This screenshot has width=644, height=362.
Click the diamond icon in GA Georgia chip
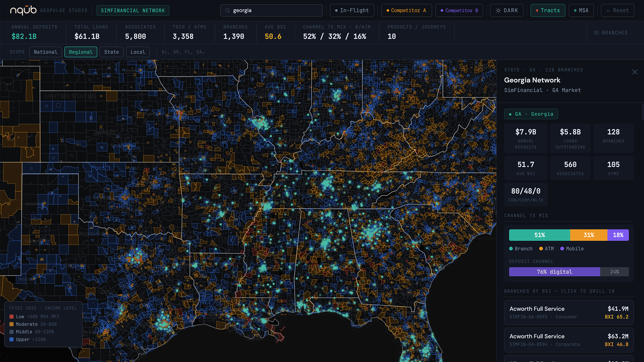[x=510, y=114]
